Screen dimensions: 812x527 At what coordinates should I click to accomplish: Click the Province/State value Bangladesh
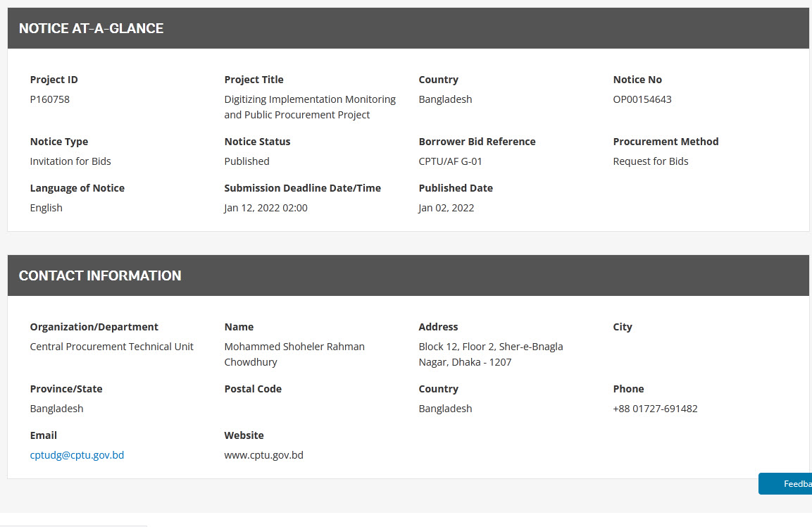pos(56,409)
